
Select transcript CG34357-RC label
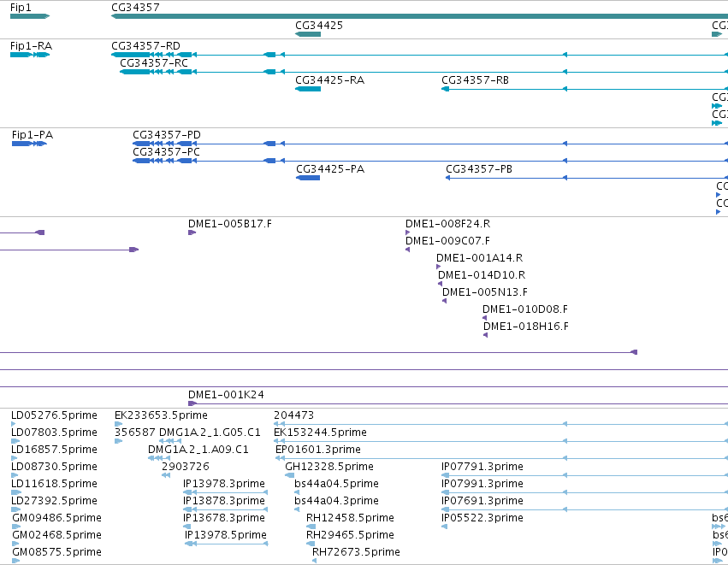point(154,62)
